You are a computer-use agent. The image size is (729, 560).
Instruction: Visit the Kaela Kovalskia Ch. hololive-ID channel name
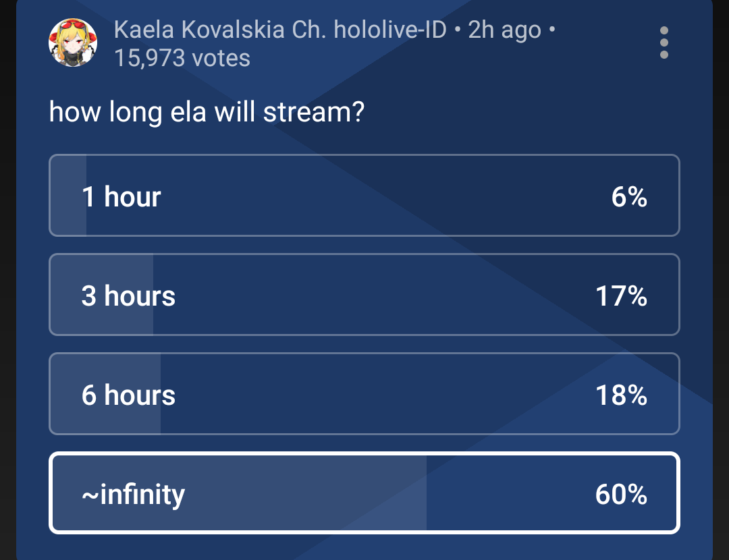coord(280,30)
